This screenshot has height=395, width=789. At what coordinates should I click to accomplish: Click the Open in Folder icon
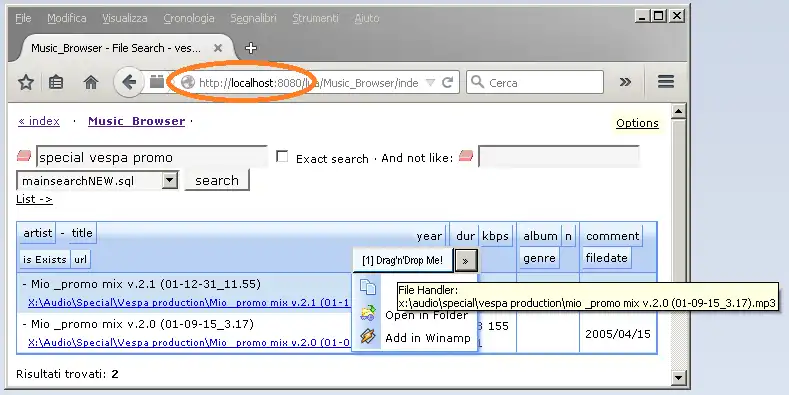[368, 313]
